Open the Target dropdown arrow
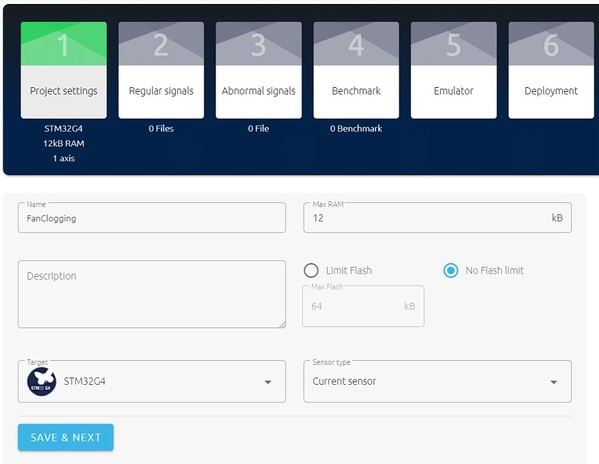This screenshot has width=599, height=464. pos(268,382)
